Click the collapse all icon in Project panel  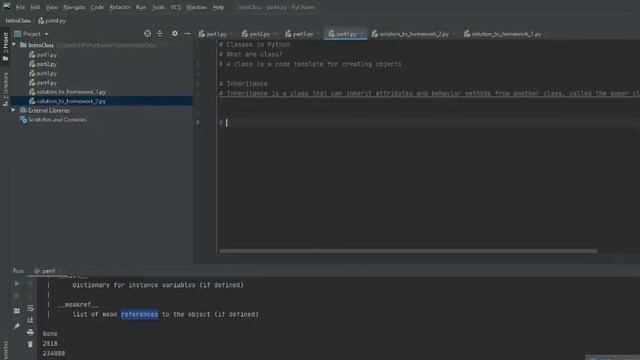[x=160, y=34]
